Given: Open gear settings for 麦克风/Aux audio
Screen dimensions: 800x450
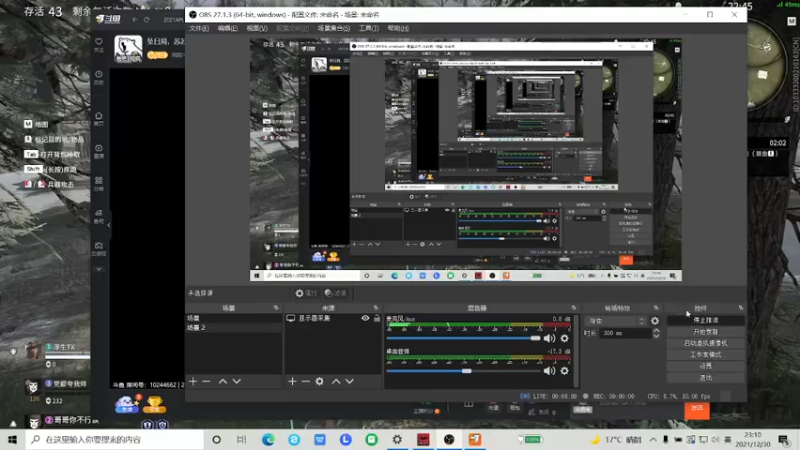Looking at the screenshot, I should 564,338.
